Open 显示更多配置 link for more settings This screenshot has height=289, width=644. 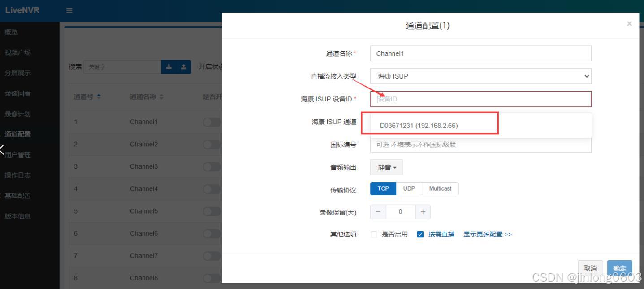[x=487, y=233]
